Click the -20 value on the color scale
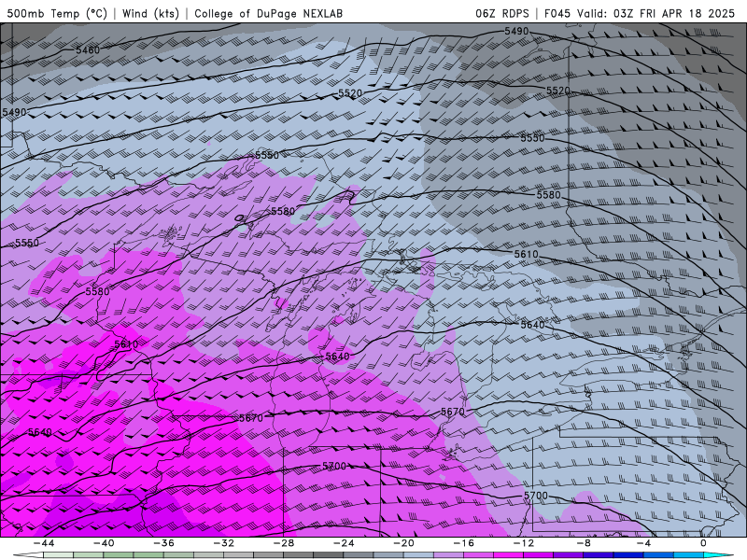The width and height of the screenshot is (747, 560). click(404, 543)
